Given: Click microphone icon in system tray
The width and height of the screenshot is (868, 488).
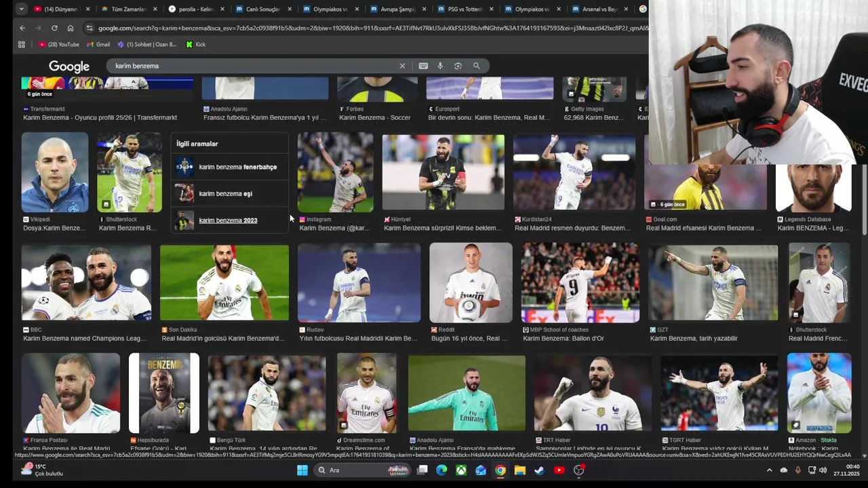Looking at the screenshot, I should [797, 470].
